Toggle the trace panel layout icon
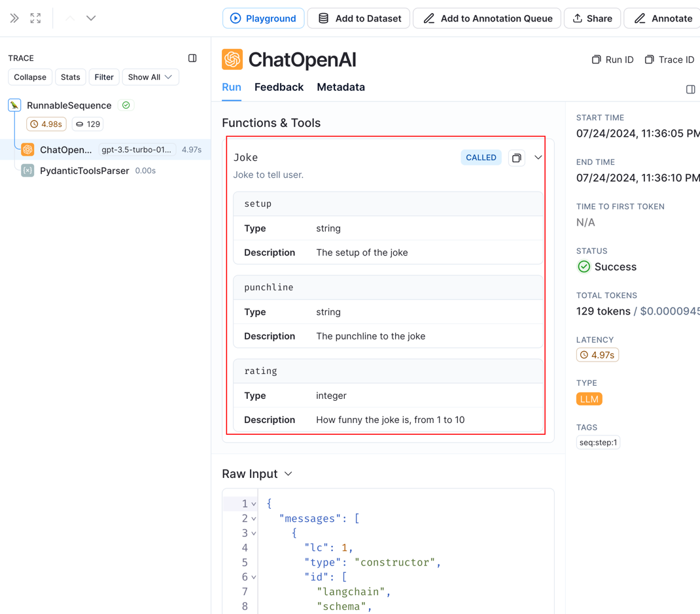 click(x=192, y=58)
